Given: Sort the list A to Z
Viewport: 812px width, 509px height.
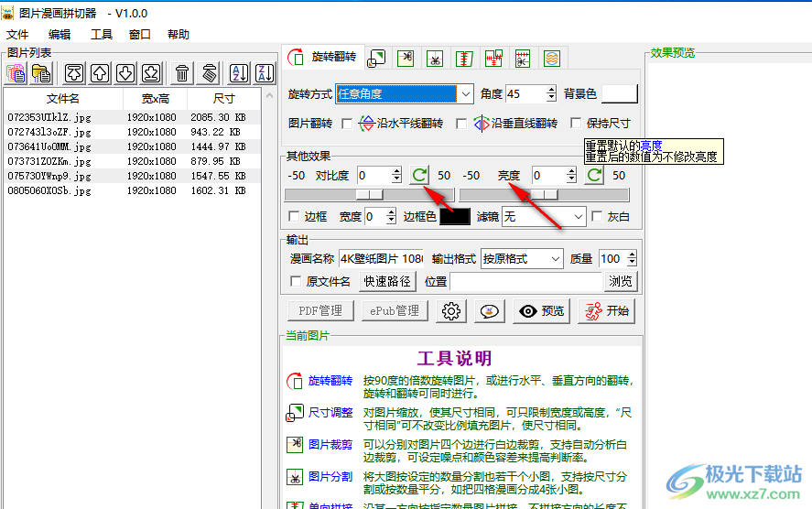Looking at the screenshot, I should tap(239, 73).
